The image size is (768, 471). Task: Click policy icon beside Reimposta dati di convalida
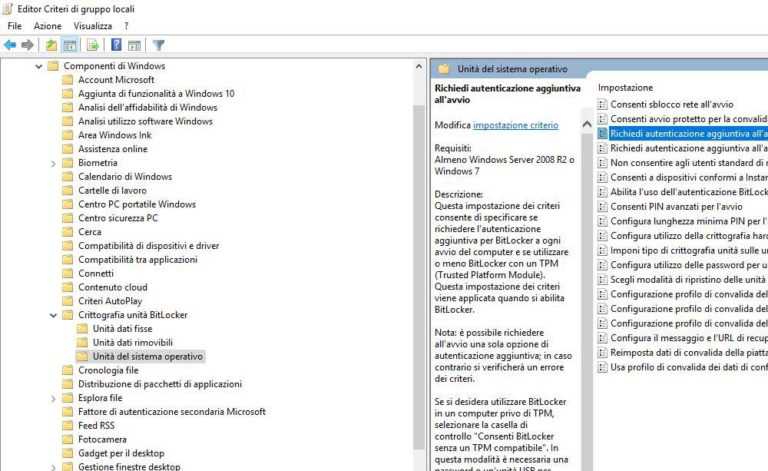(x=602, y=353)
